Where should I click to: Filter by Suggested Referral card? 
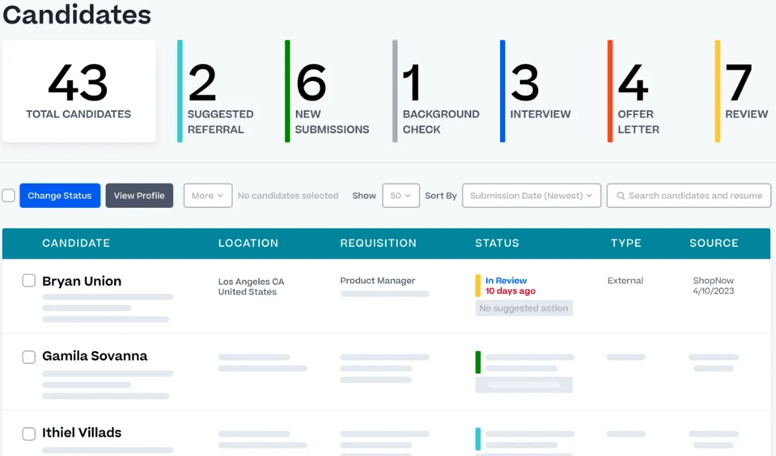pos(222,92)
